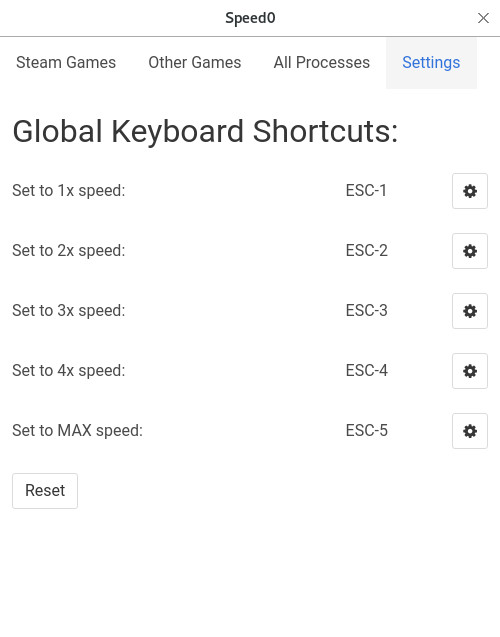Switch to the Steam Games tab
The image size is (500, 637).
66,63
